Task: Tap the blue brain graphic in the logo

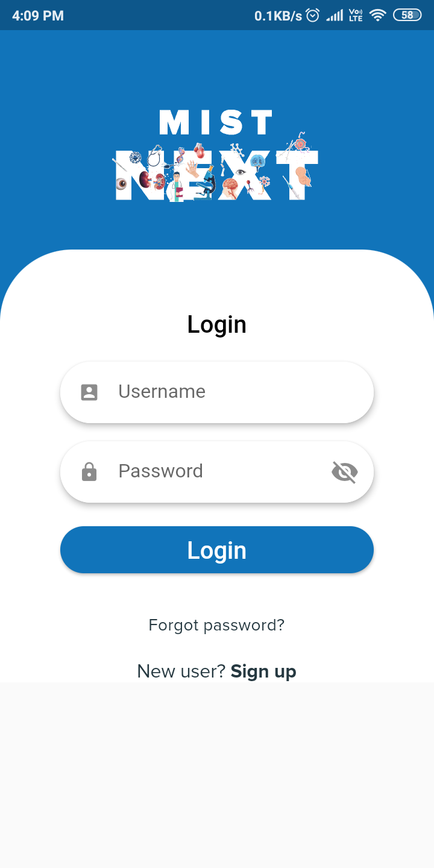Action: 257,160
